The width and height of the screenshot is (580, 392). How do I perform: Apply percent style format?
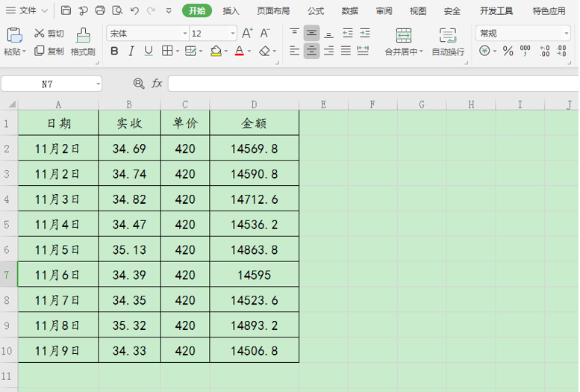click(x=508, y=51)
